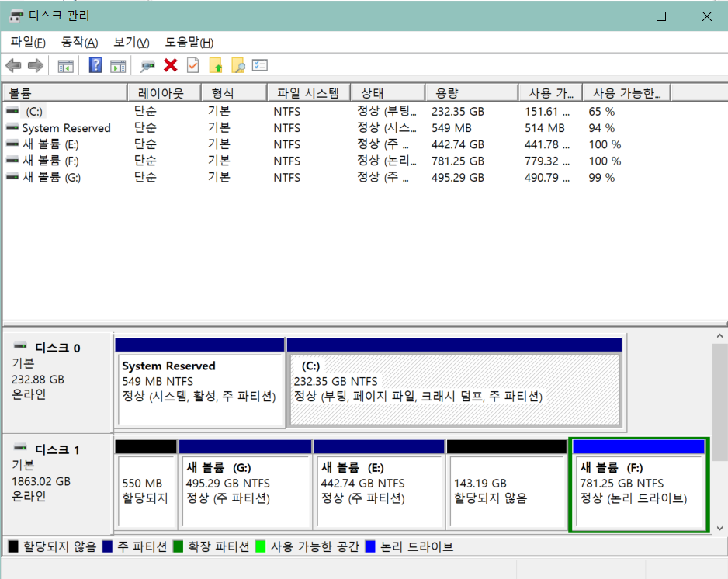Click the forward navigation arrow in the toolbar
The height and width of the screenshot is (579, 728).
[x=35, y=65]
